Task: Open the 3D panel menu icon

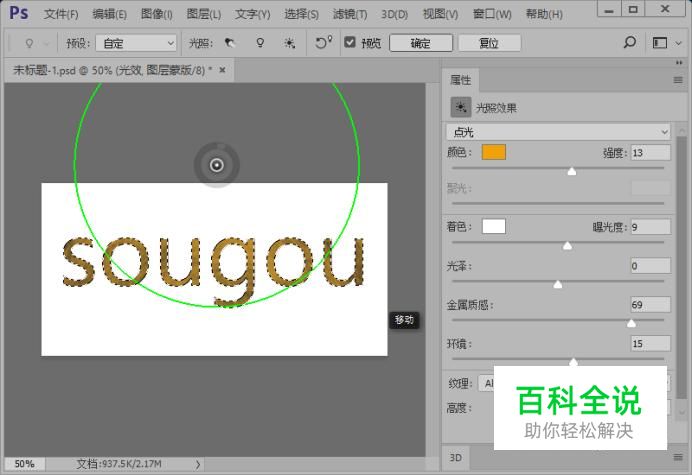Action: click(x=678, y=457)
